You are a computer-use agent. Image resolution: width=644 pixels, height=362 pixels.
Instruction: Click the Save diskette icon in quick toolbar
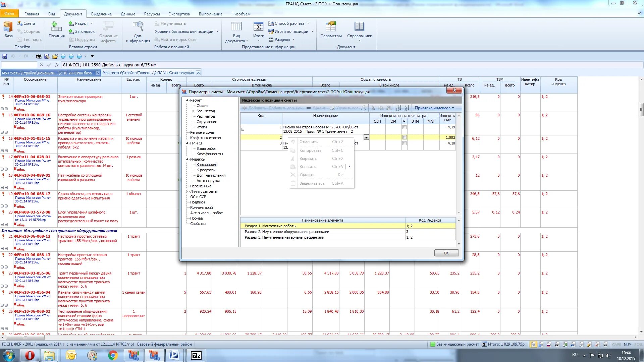coord(5,56)
